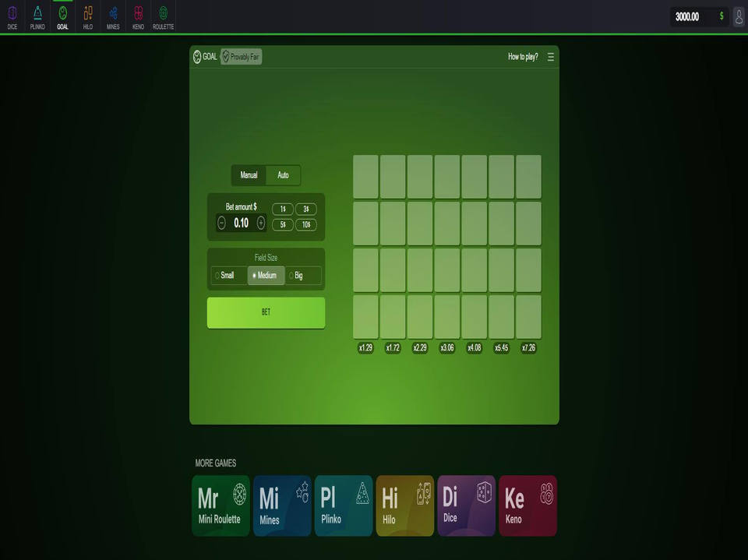Open the Mini Roulette game thumbnail
The width and height of the screenshot is (748, 560).
[221, 505]
